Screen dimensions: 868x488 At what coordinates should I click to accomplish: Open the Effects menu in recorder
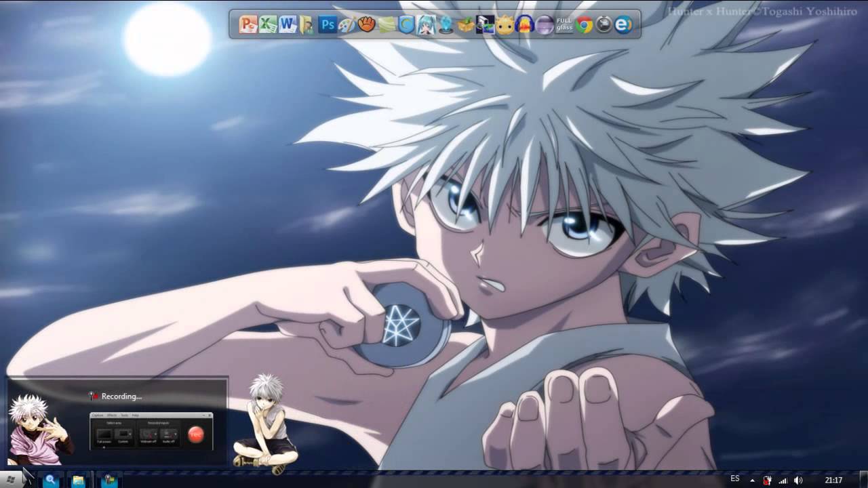pyautogui.click(x=112, y=415)
